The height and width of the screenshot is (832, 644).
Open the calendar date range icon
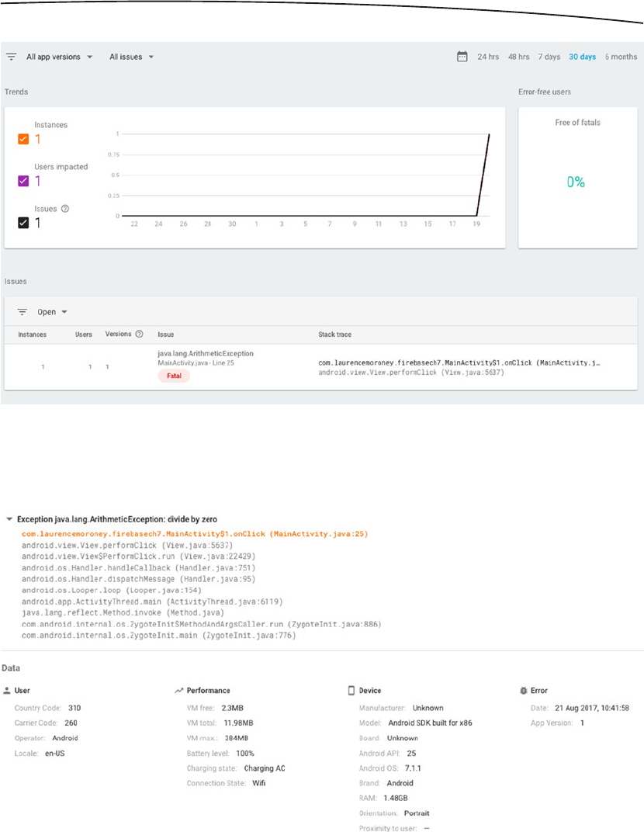[462, 57]
